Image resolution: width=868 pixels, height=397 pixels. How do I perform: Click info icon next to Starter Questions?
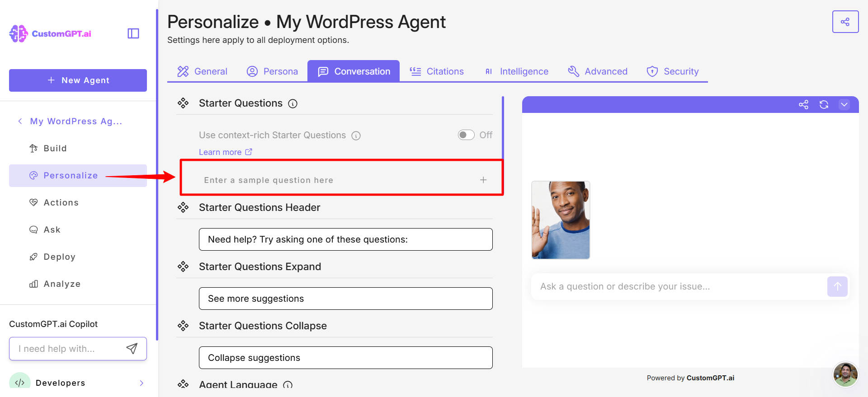click(293, 103)
